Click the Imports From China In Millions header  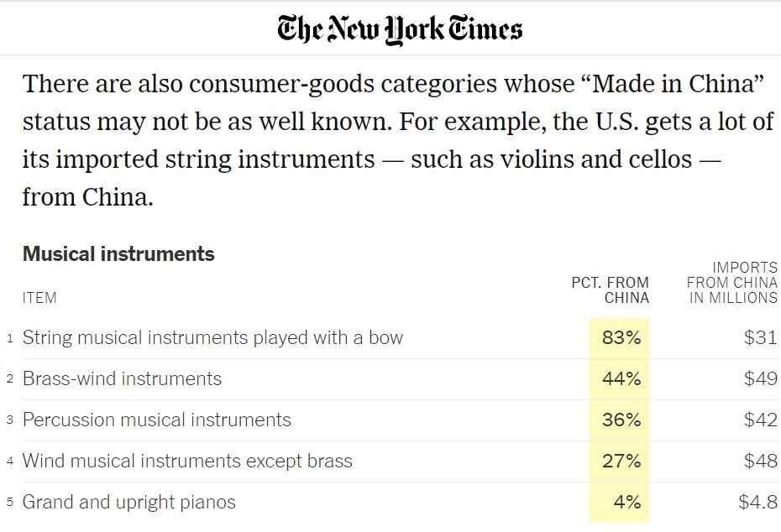(732, 282)
